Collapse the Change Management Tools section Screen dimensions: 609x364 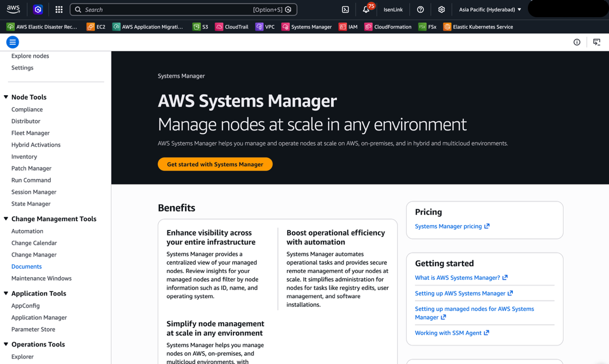pos(6,219)
